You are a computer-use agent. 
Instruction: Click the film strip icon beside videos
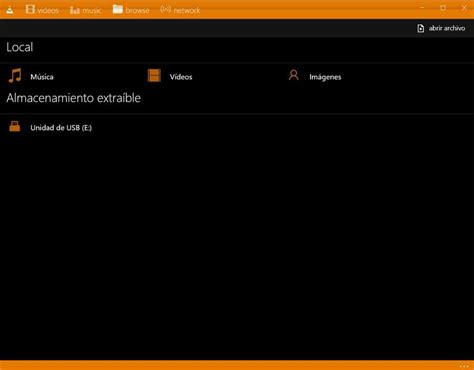click(x=30, y=9)
